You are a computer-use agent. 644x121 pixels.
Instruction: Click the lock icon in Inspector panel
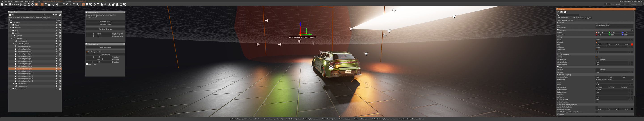[558, 12]
